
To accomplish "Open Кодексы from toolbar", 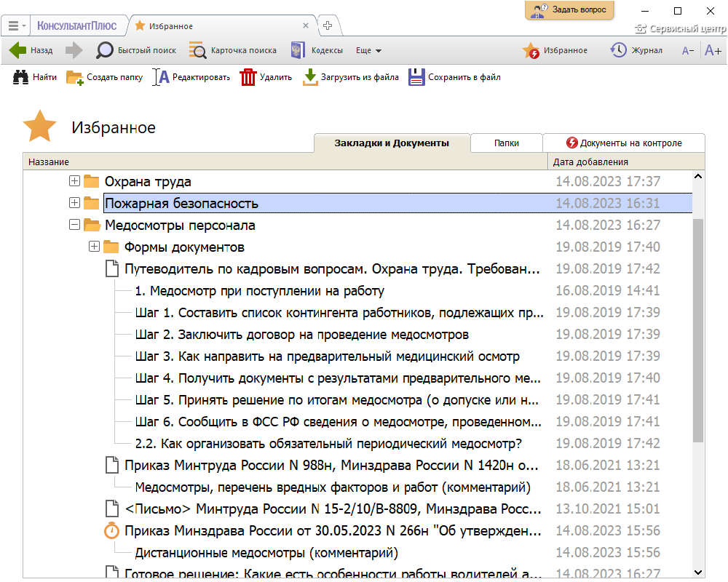I will [x=317, y=50].
